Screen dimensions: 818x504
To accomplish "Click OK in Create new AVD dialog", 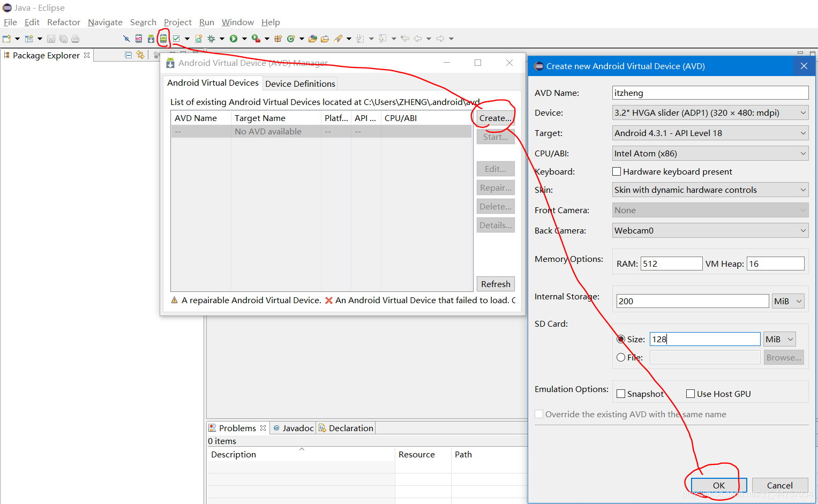I will tap(719, 485).
